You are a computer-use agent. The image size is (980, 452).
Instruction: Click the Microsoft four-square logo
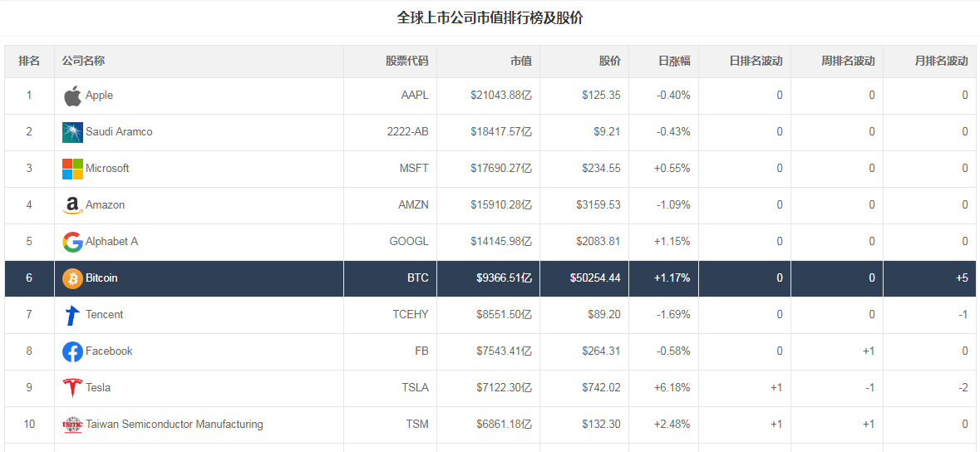[x=72, y=169]
